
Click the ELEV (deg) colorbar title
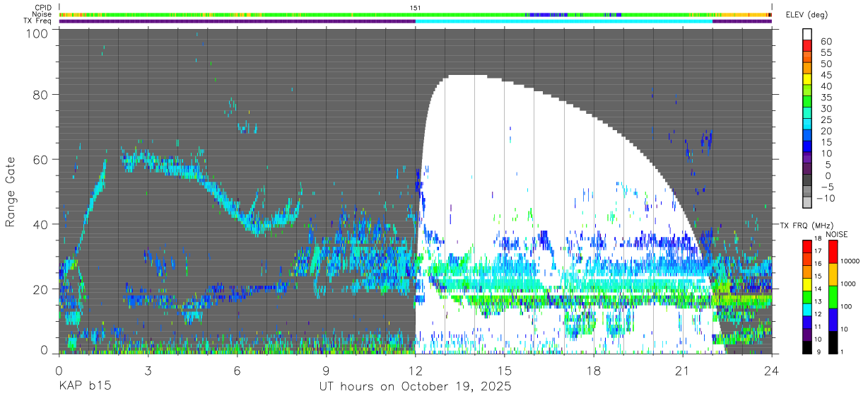pyautogui.click(x=808, y=14)
